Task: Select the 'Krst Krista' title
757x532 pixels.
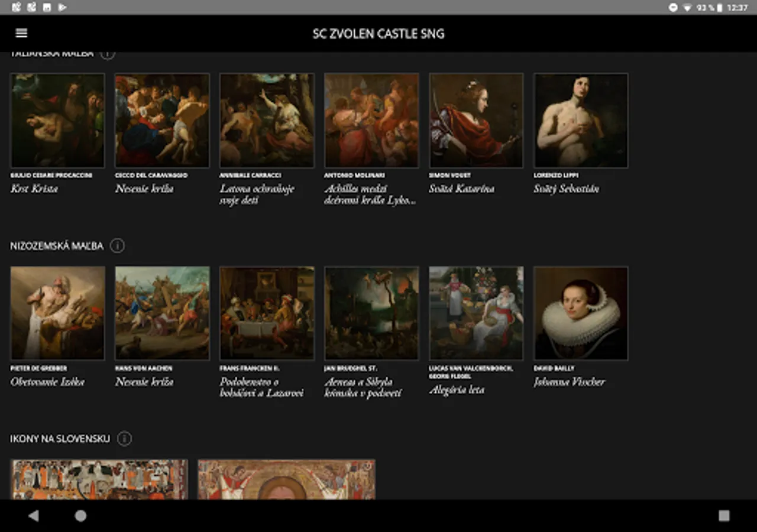Action: 34,189
